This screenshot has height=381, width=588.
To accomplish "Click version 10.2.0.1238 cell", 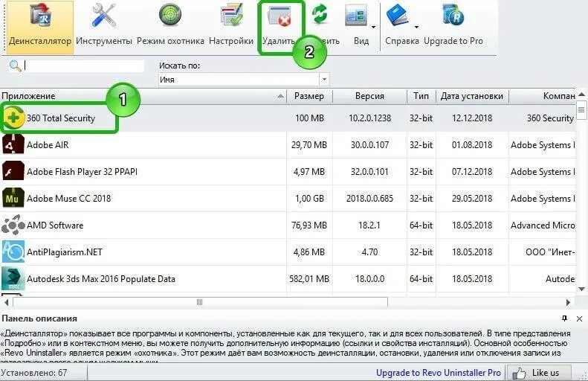I will point(369,118).
